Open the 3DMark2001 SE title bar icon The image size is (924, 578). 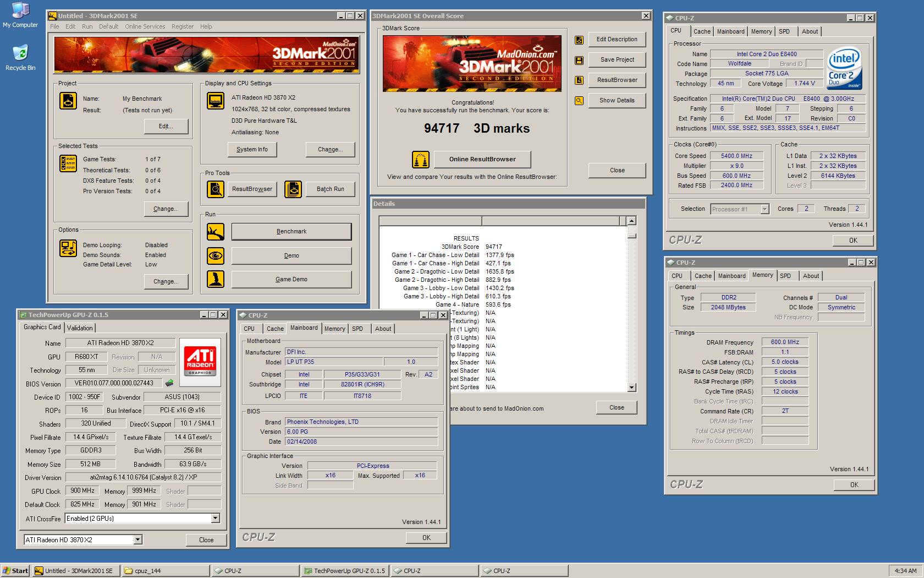pyautogui.click(x=52, y=16)
